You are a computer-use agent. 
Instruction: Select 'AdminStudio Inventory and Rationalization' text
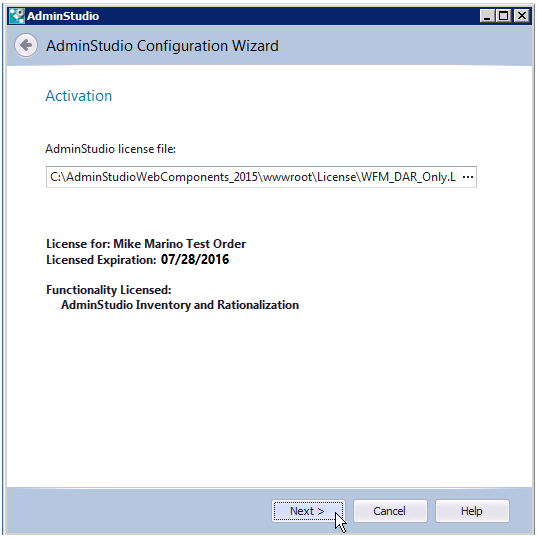(180, 305)
